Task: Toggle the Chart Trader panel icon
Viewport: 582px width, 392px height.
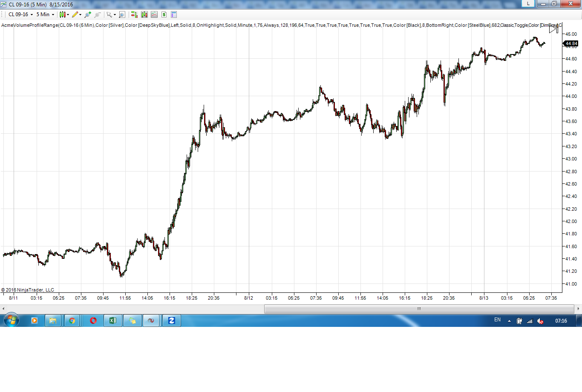Action: click(x=134, y=14)
